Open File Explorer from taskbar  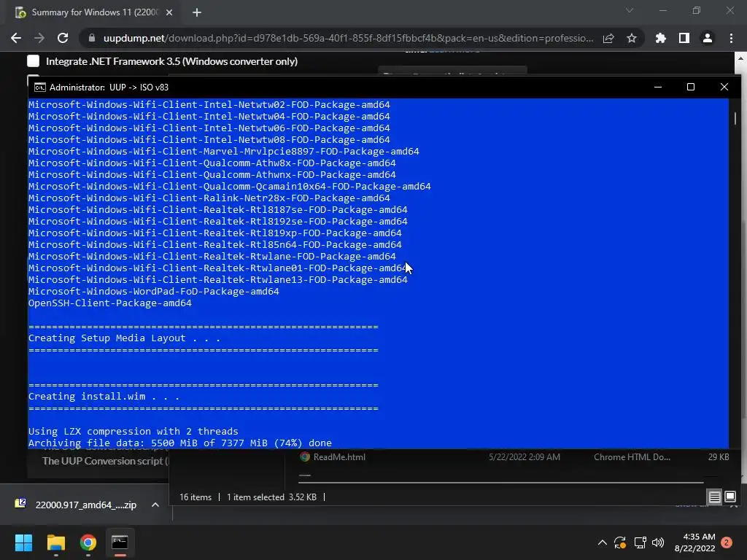click(x=55, y=542)
